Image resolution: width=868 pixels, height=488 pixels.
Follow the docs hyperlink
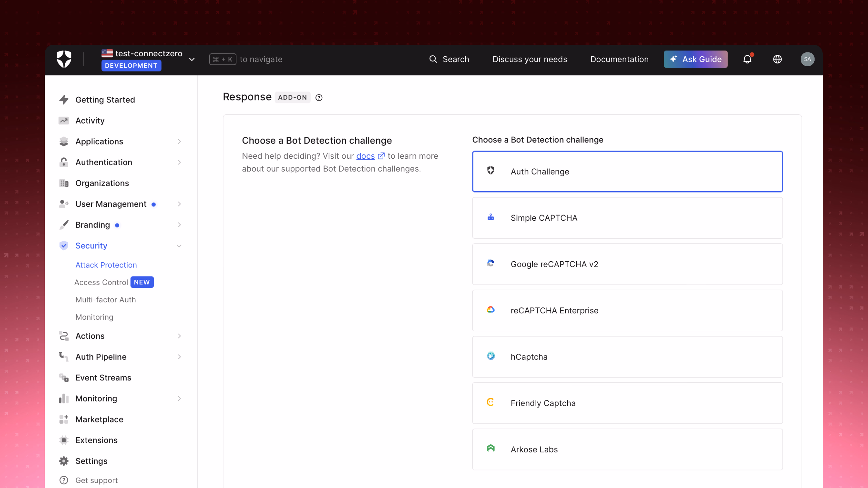coord(365,156)
